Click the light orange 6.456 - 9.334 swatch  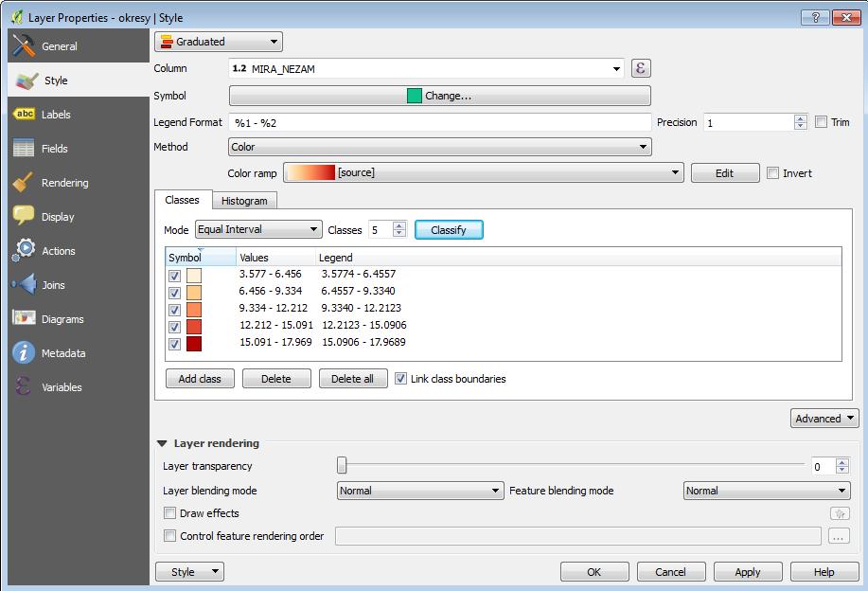[194, 293]
